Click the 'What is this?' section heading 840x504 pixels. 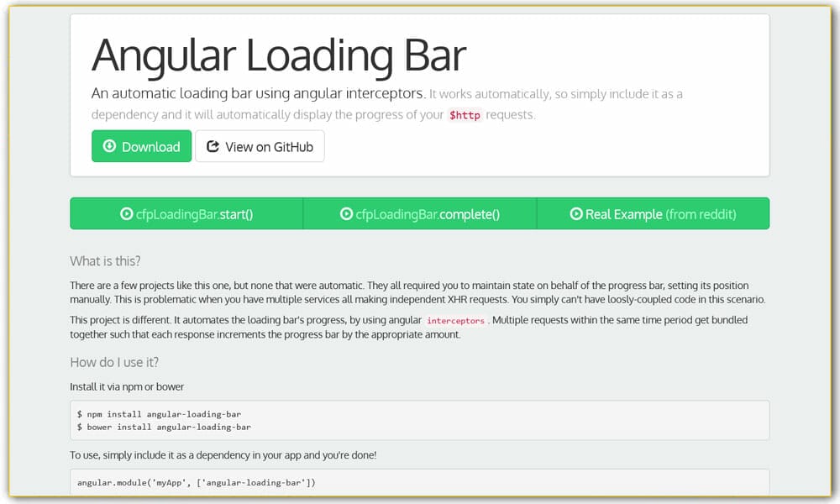click(104, 260)
